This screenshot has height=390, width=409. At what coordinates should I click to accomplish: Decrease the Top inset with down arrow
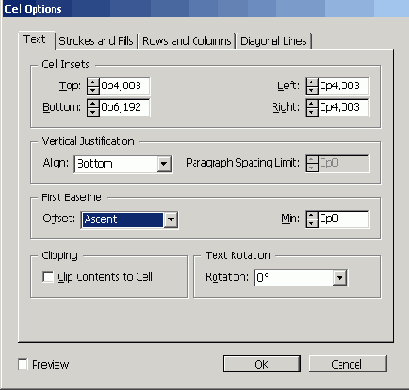point(93,90)
